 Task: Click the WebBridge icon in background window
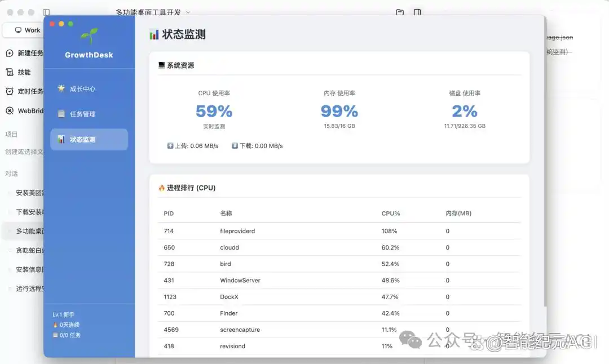[x=10, y=111]
